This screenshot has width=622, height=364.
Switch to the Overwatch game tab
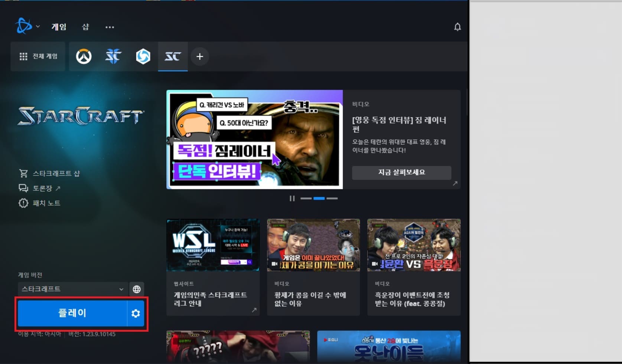click(x=84, y=56)
